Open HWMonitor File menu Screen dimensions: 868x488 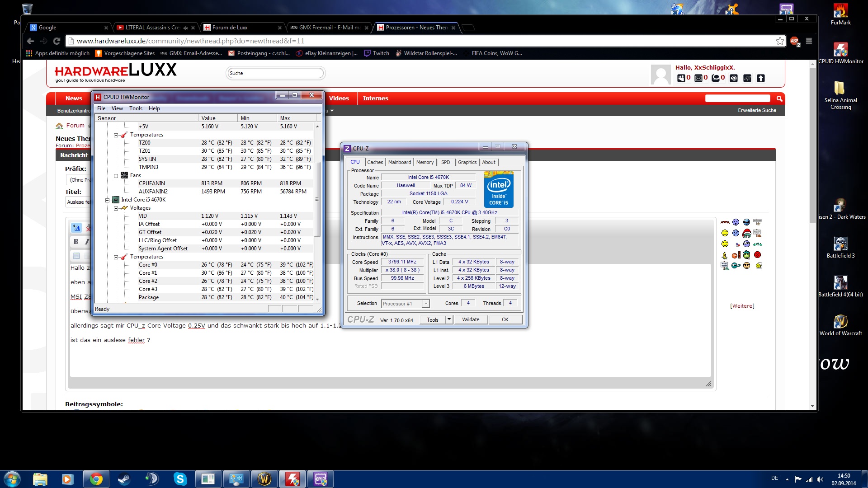click(x=101, y=108)
